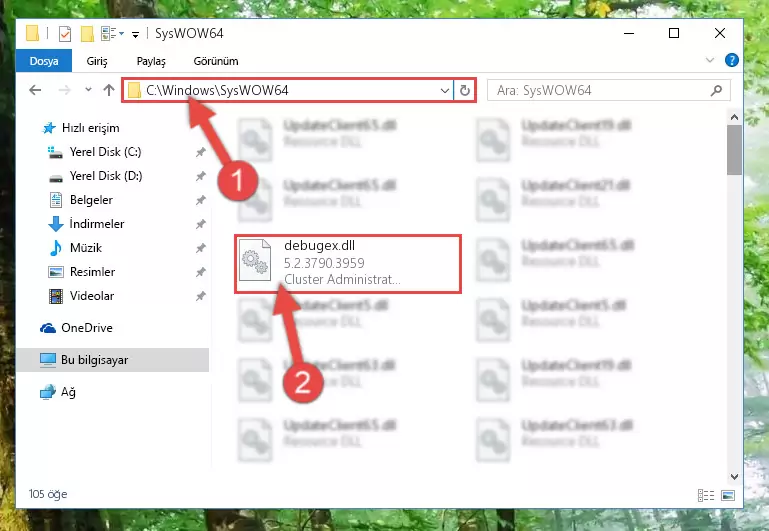Click the OneDrive cloud icon

click(48, 328)
